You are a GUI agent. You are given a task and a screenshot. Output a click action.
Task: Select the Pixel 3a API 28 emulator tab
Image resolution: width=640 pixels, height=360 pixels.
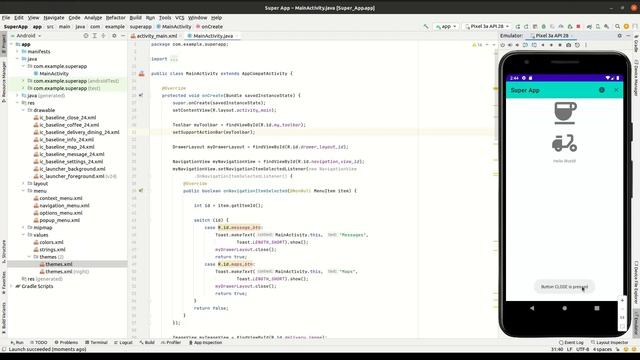point(552,36)
